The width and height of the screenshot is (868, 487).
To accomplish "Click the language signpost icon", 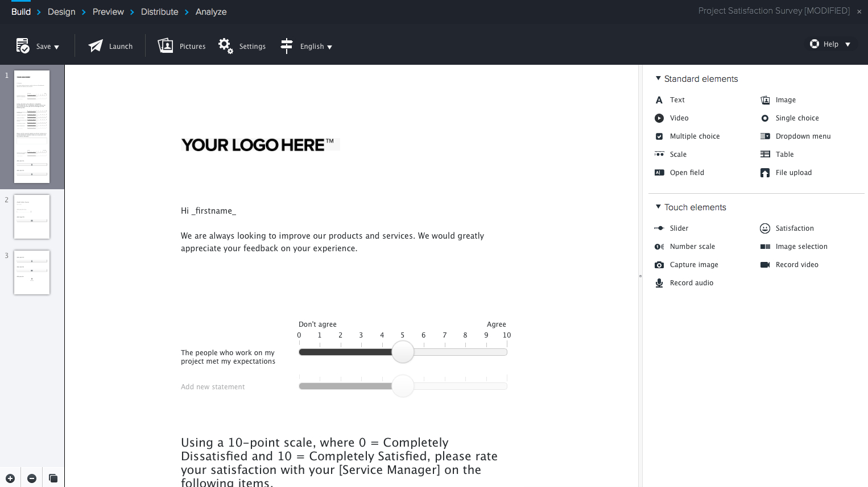I will [x=287, y=46].
